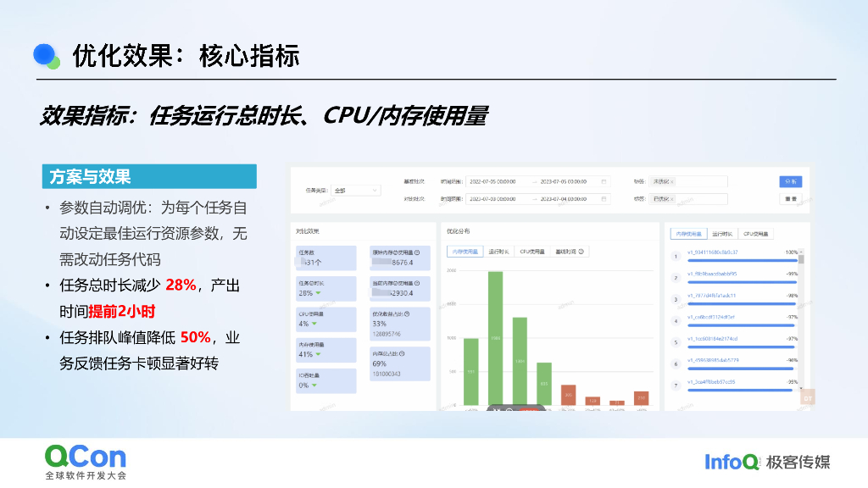Click the info icon beside 当前内存总使用量
Viewport: 868px width, 488px height.
418,283
